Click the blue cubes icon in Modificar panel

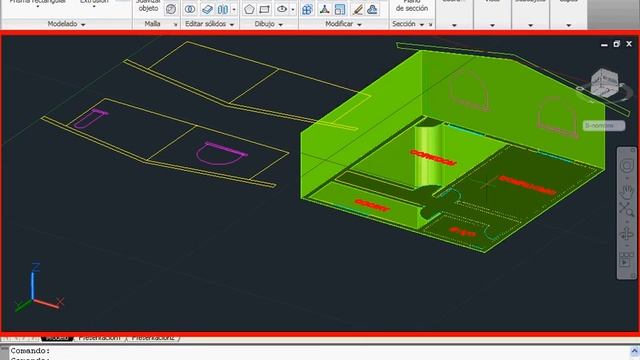pyautogui.click(x=307, y=9)
